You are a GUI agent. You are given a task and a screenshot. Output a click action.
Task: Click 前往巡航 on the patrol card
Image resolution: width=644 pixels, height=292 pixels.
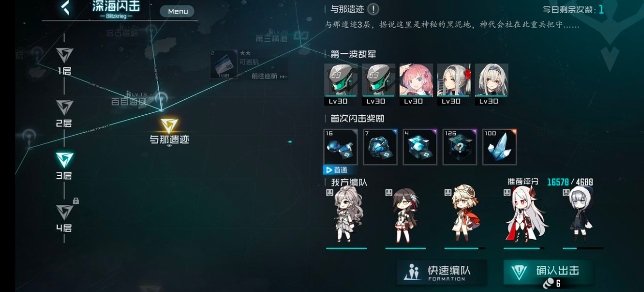[x=266, y=76]
